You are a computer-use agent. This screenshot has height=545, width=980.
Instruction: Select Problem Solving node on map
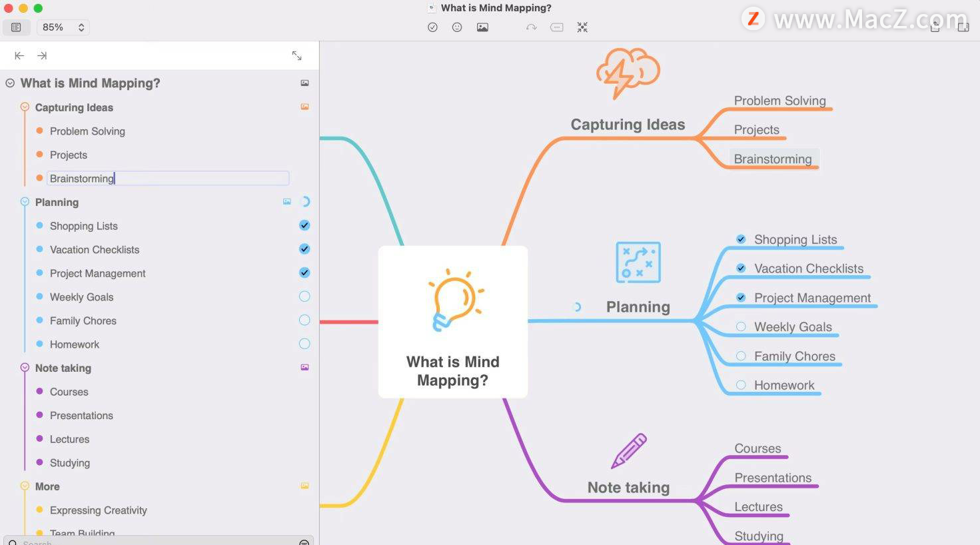pyautogui.click(x=780, y=101)
